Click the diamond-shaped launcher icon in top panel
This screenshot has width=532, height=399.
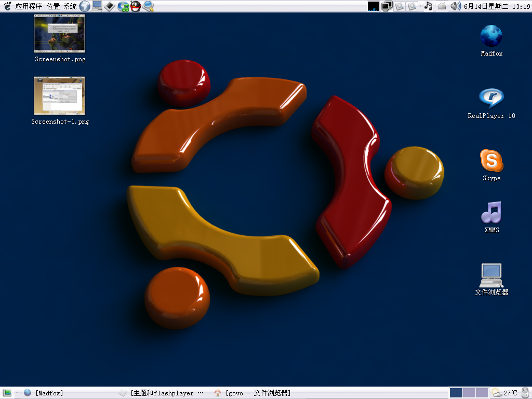pos(109,6)
